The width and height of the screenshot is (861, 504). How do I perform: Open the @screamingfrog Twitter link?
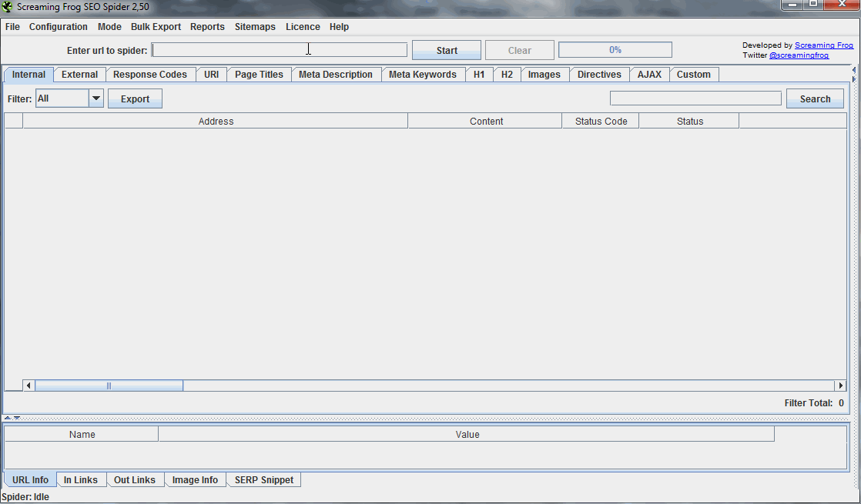[799, 55]
